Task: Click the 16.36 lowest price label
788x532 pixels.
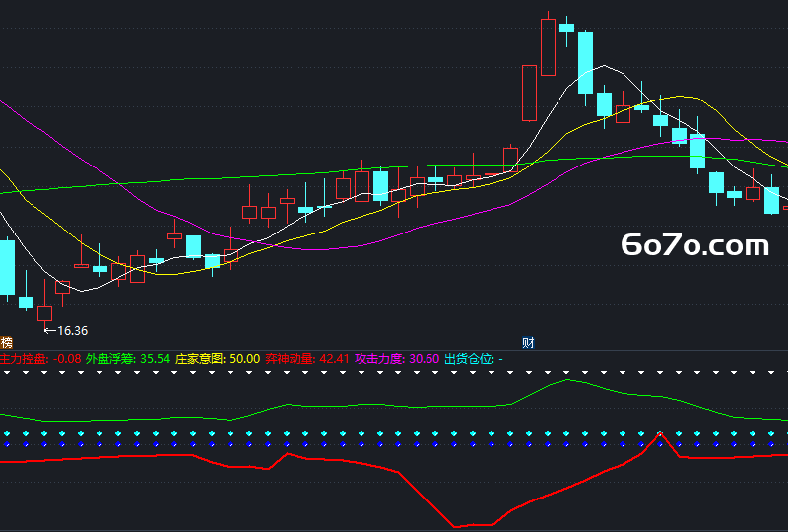Action: (72, 331)
